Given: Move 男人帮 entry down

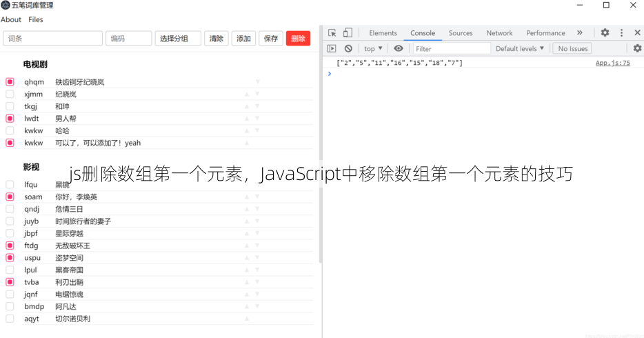Looking at the screenshot, I should point(257,118).
